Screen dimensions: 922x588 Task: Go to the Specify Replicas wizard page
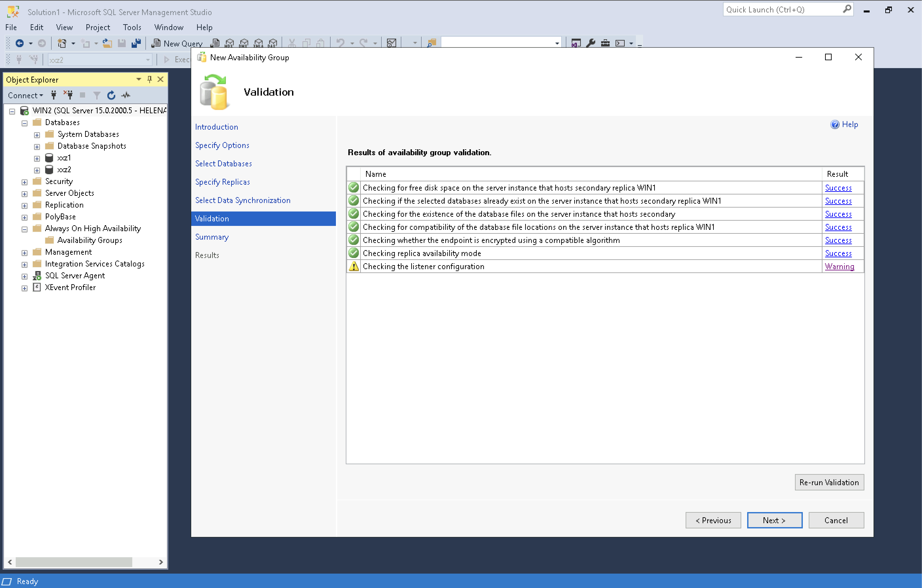pos(222,182)
